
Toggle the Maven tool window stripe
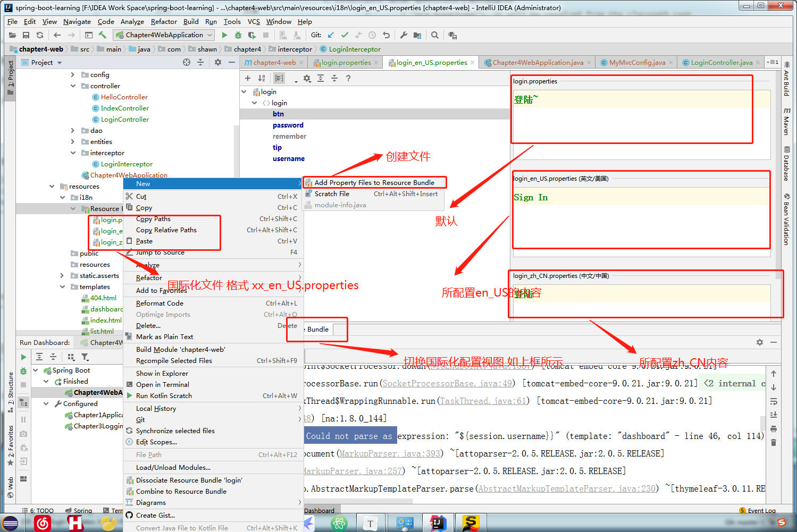pos(786,121)
